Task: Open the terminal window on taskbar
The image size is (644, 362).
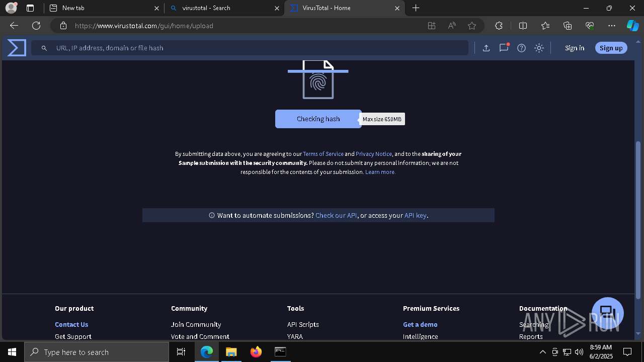Action: (280, 352)
